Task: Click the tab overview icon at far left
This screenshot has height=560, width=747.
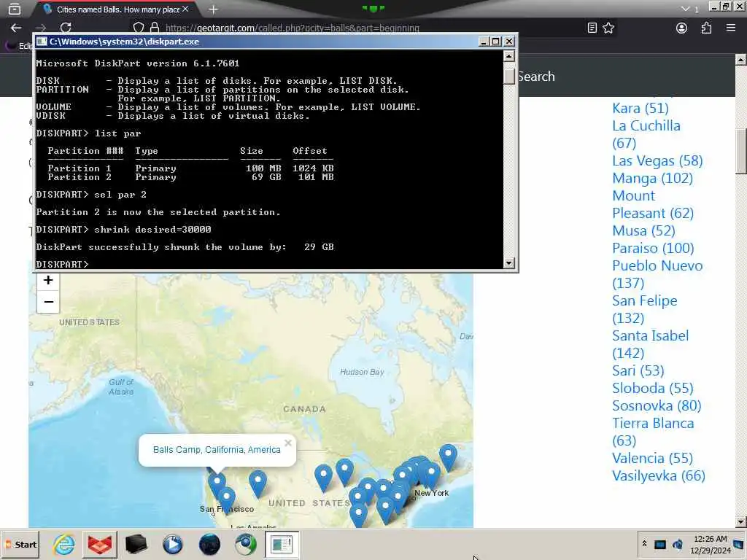Action: coord(15,9)
